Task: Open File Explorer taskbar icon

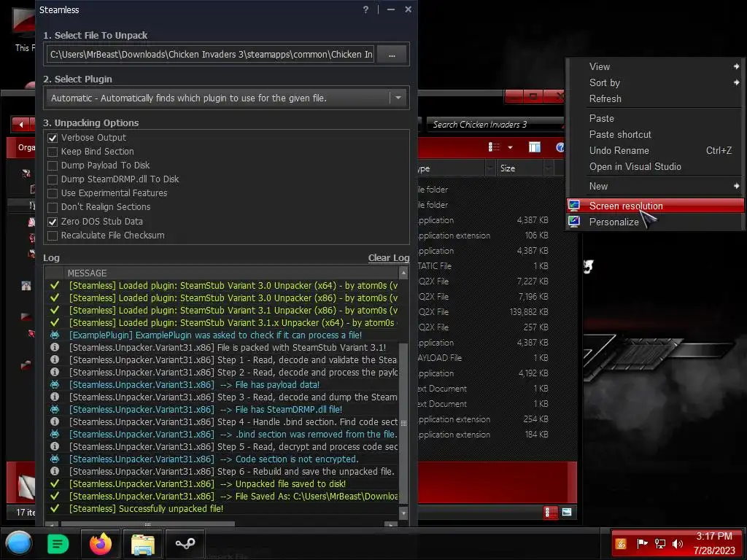Action: coord(143,544)
